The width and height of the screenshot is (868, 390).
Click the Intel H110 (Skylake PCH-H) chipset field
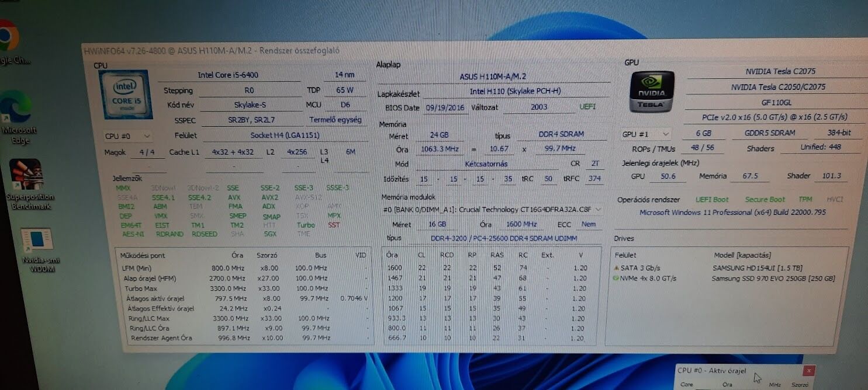click(515, 92)
